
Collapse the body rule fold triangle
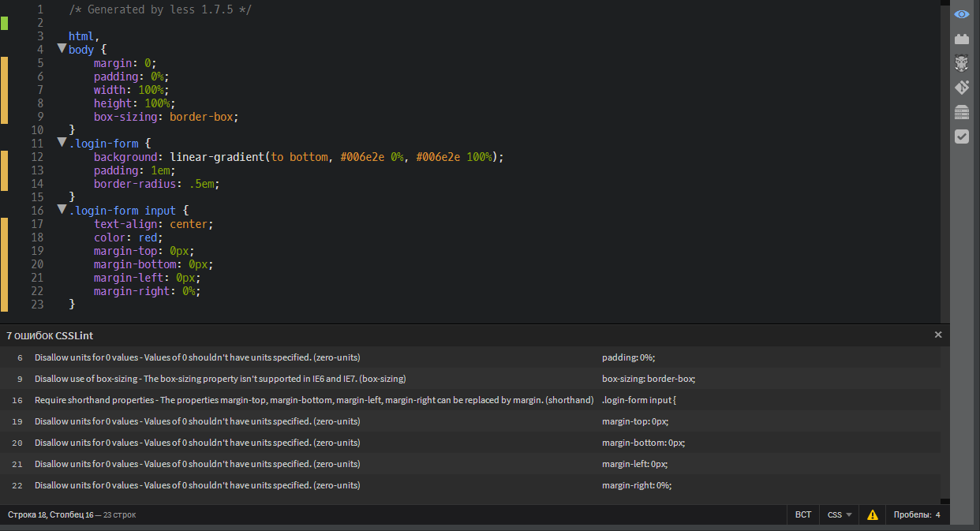click(x=62, y=49)
